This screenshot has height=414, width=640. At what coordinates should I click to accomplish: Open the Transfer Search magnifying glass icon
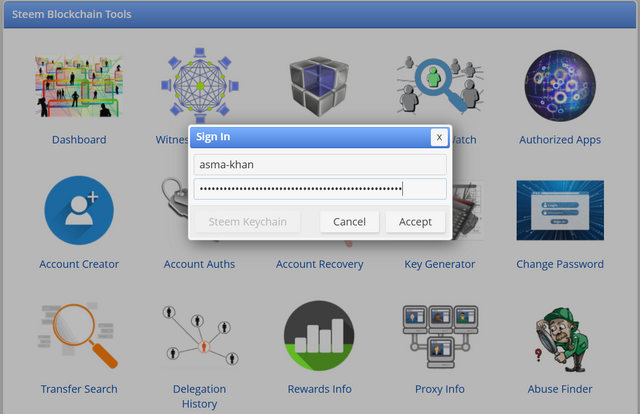pos(78,336)
